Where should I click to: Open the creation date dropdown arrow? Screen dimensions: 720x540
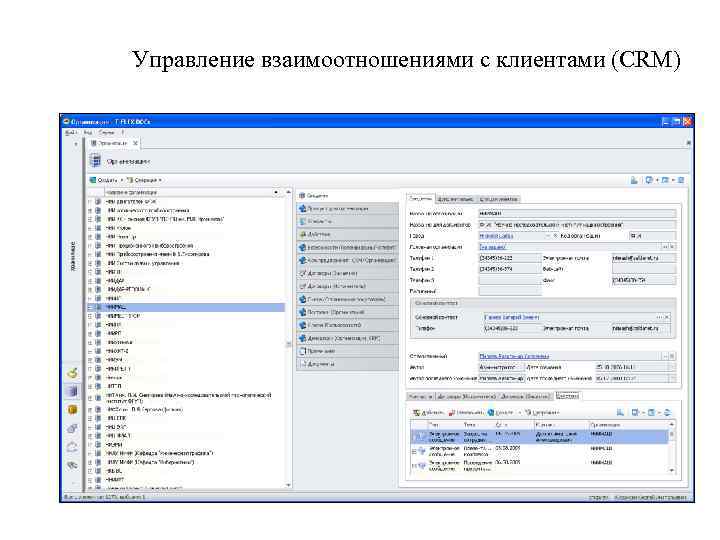point(672,367)
